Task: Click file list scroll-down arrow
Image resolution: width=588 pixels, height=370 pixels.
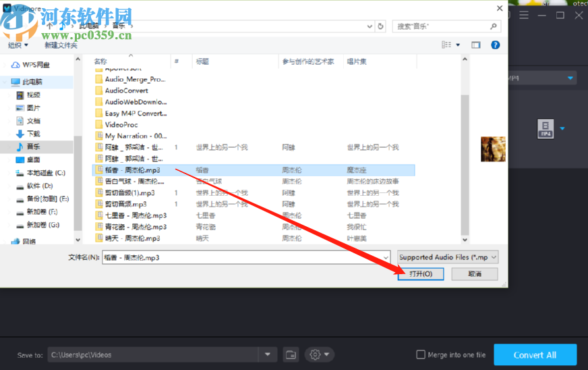Action: pyautogui.click(x=465, y=240)
